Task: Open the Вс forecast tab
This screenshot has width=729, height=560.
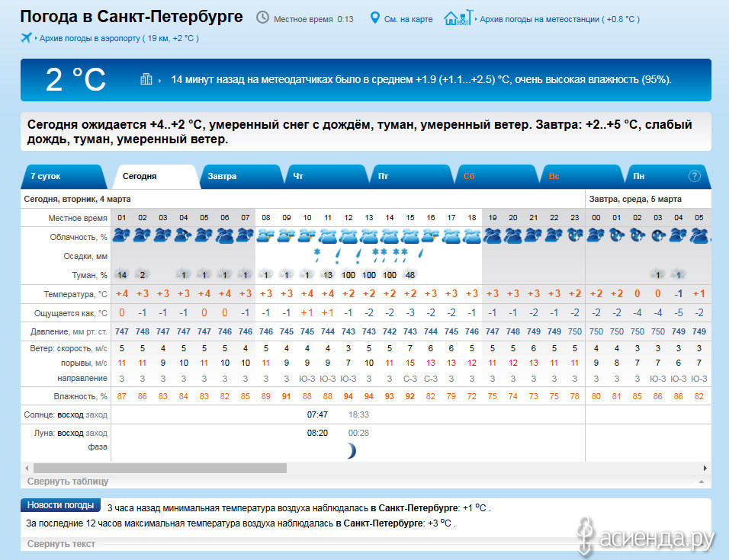Action: click(x=582, y=177)
